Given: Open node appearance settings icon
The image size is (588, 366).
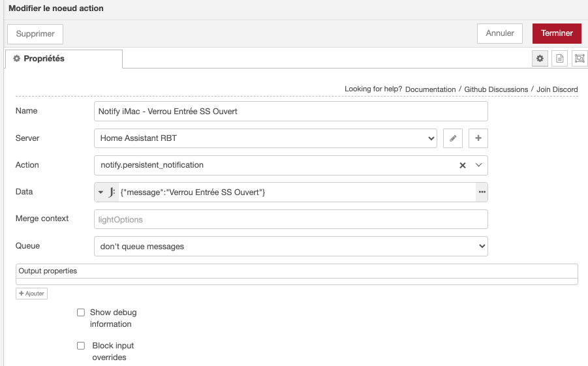Looking at the screenshot, I should [579, 59].
